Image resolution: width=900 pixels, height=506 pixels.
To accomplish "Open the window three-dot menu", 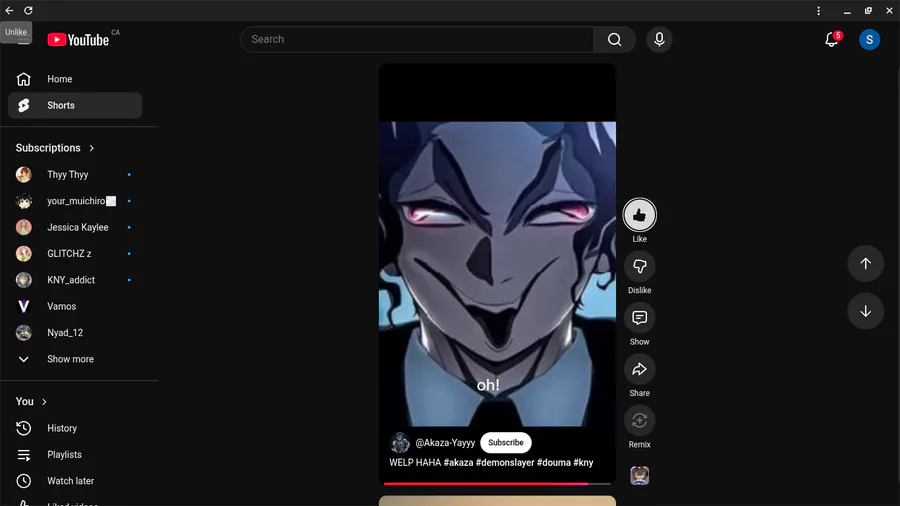I will (818, 10).
